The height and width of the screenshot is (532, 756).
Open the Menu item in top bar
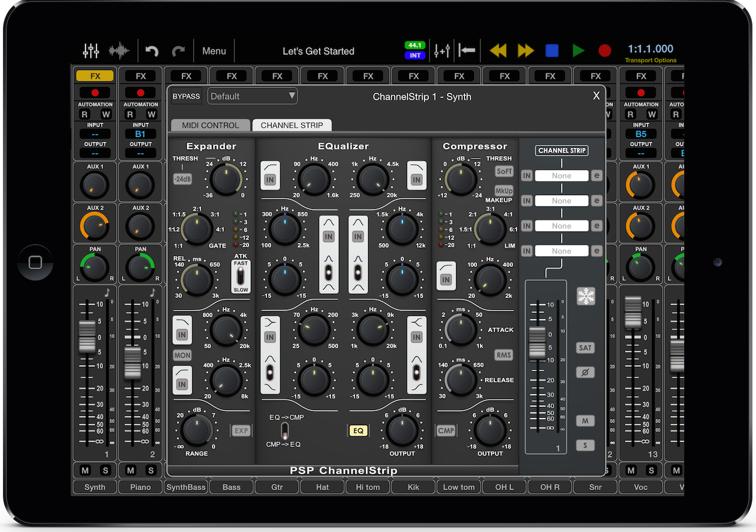214,51
